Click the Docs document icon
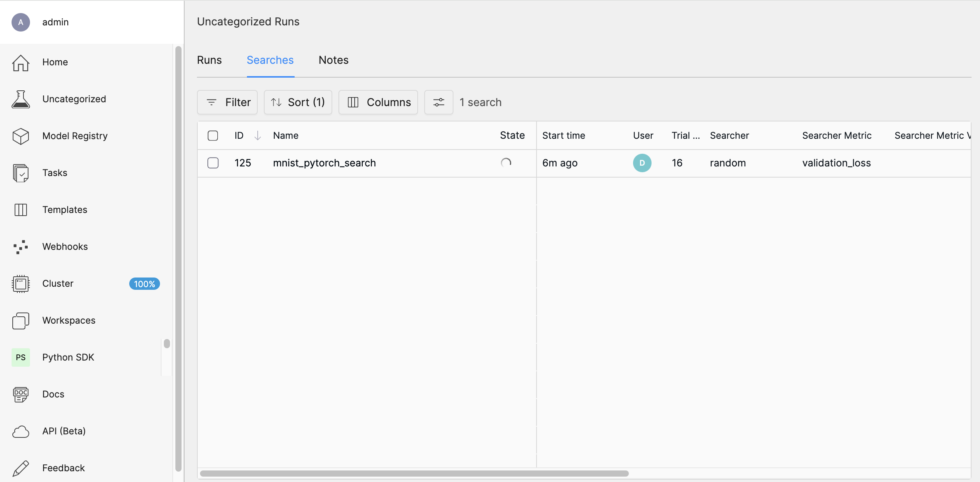The height and width of the screenshot is (482, 980). click(x=21, y=394)
